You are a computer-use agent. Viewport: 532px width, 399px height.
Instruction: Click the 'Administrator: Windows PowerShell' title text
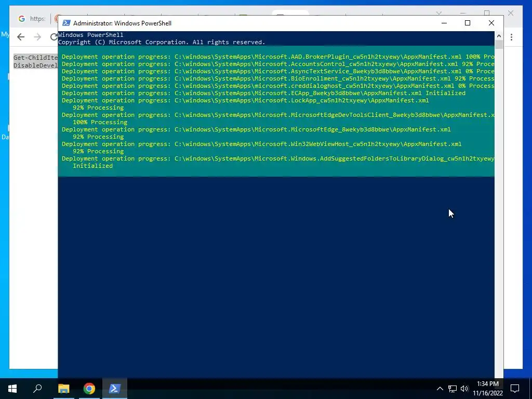click(x=122, y=23)
